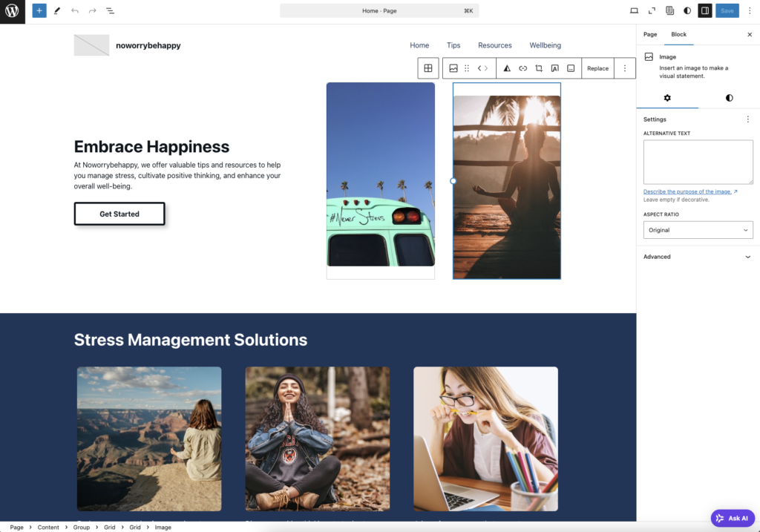Viewport: 760px width, 532px height.
Task: Click the Get Started button
Action: [119, 214]
